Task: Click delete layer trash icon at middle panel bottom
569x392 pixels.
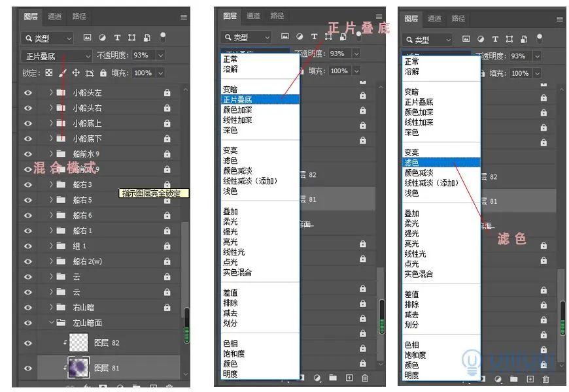Action: point(365,378)
